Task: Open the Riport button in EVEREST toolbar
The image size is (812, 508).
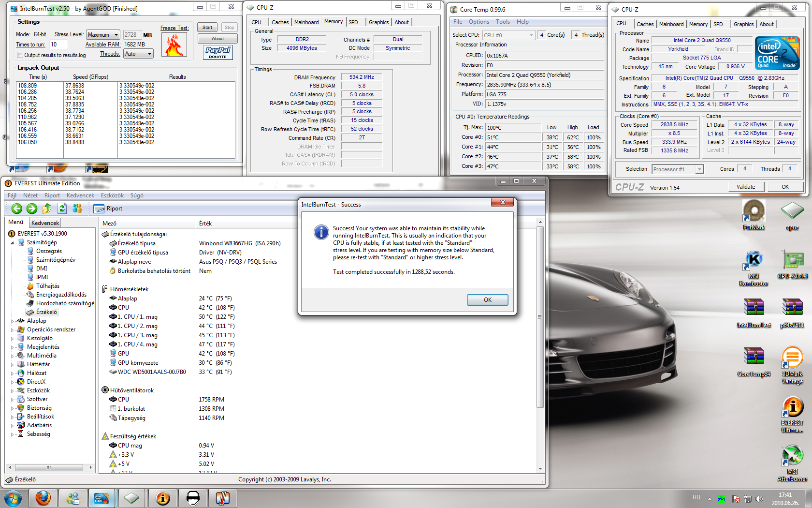Action: [108, 209]
